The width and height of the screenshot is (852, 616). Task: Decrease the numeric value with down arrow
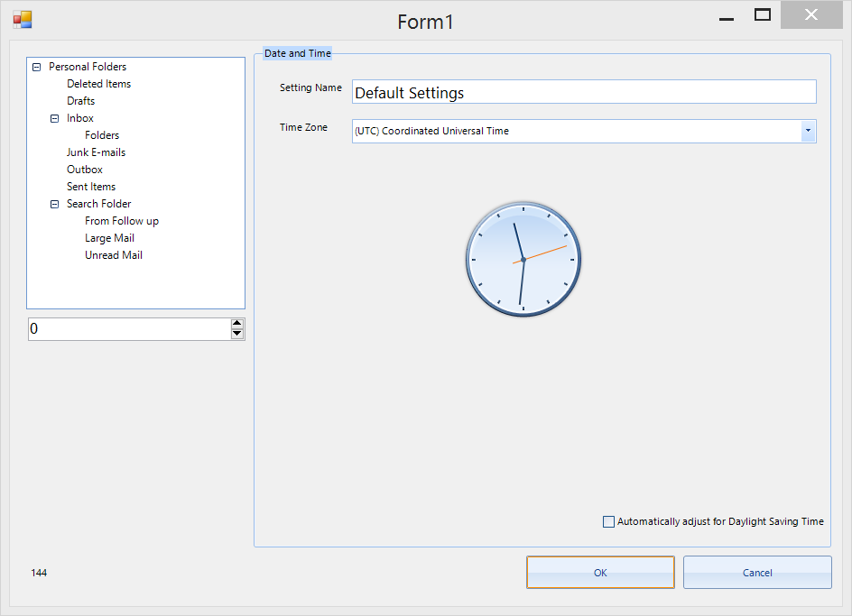tap(236, 334)
